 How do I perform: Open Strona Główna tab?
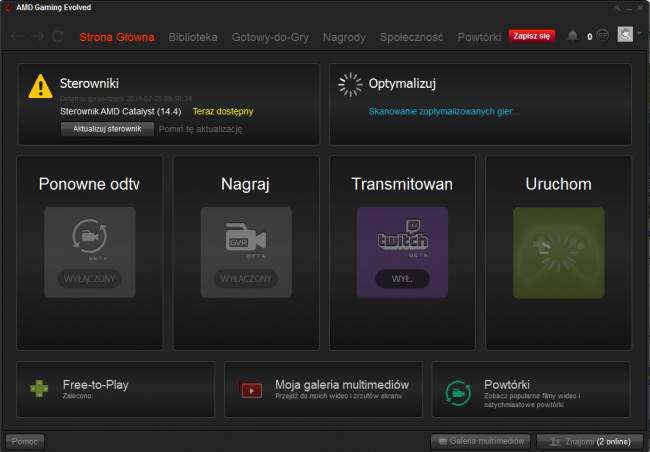click(x=117, y=37)
